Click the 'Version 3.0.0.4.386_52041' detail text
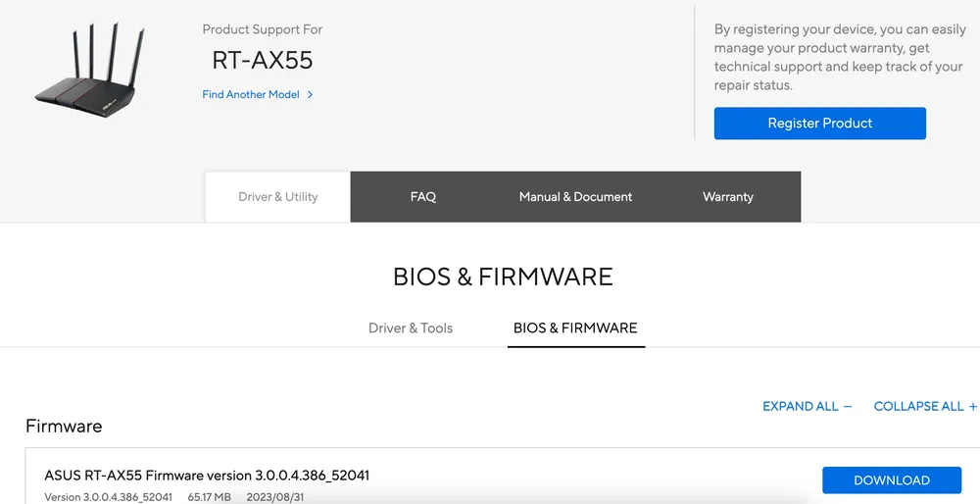Screen dimensions: 980x504 coord(108,497)
